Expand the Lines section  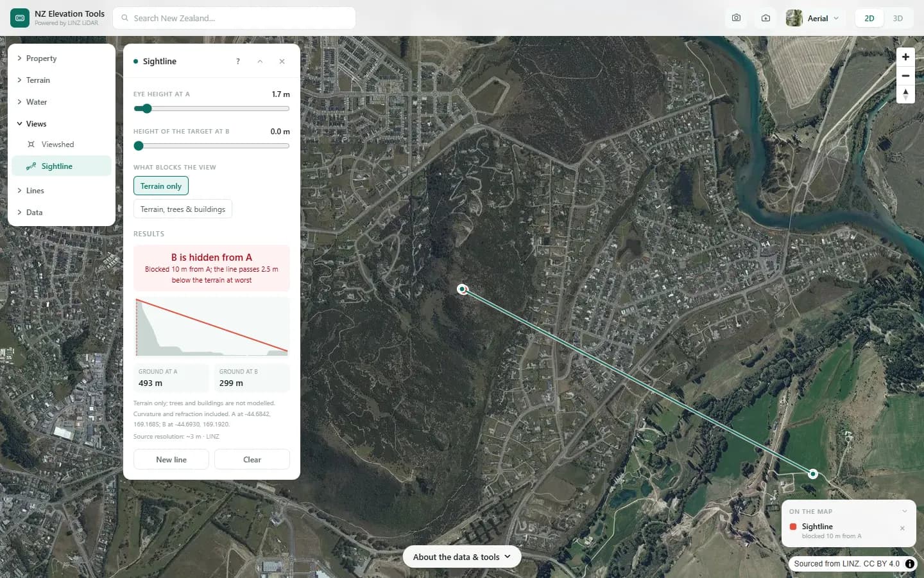point(62,191)
